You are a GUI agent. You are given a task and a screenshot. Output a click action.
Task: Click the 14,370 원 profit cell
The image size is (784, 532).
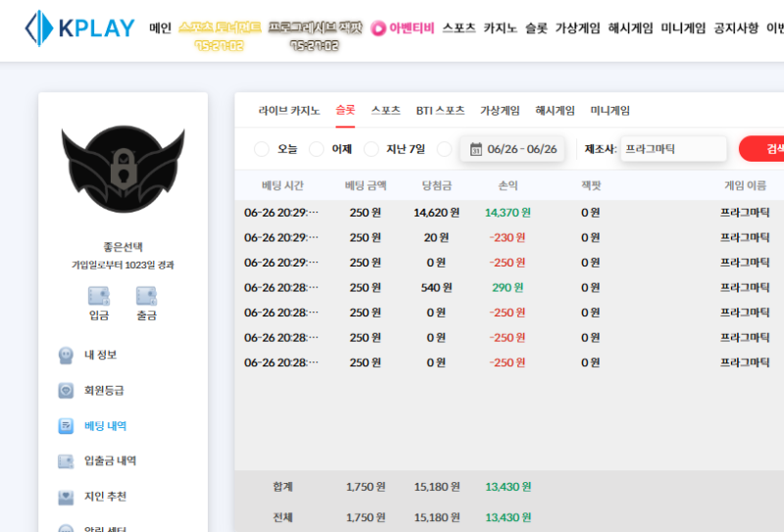pyautogui.click(x=508, y=213)
